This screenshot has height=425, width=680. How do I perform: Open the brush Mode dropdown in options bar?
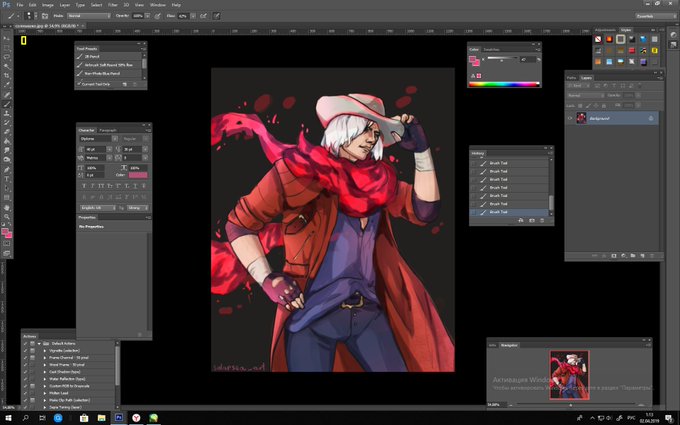[x=89, y=16]
